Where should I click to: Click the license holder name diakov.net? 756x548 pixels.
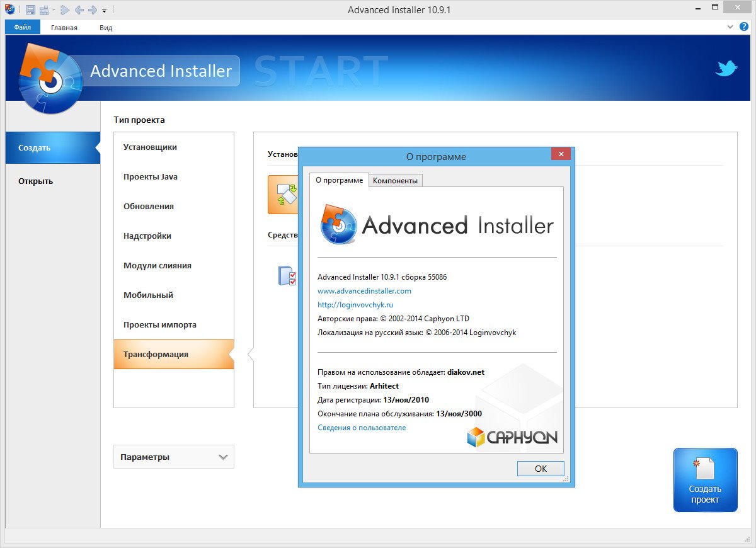(x=466, y=372)
